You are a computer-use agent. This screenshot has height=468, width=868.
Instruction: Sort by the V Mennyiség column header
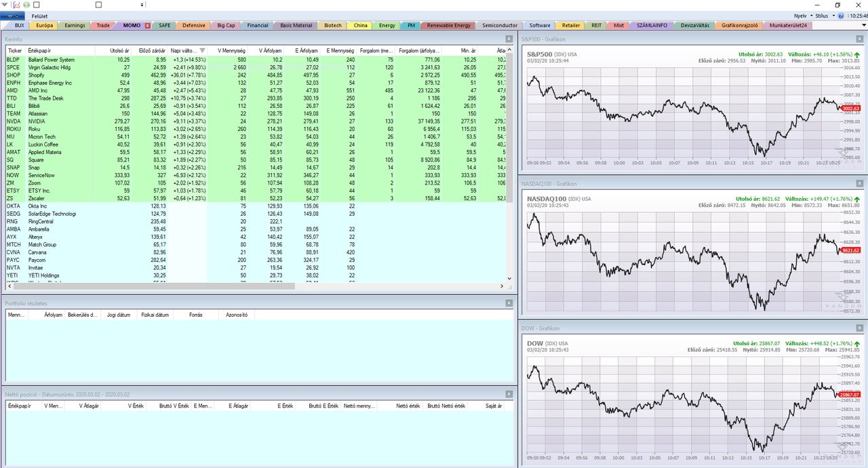pos(228,51)
